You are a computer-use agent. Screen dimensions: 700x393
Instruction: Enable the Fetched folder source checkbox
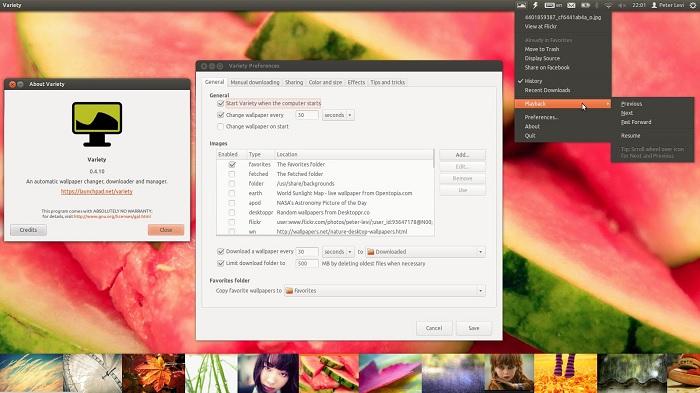tap(232, 174)
